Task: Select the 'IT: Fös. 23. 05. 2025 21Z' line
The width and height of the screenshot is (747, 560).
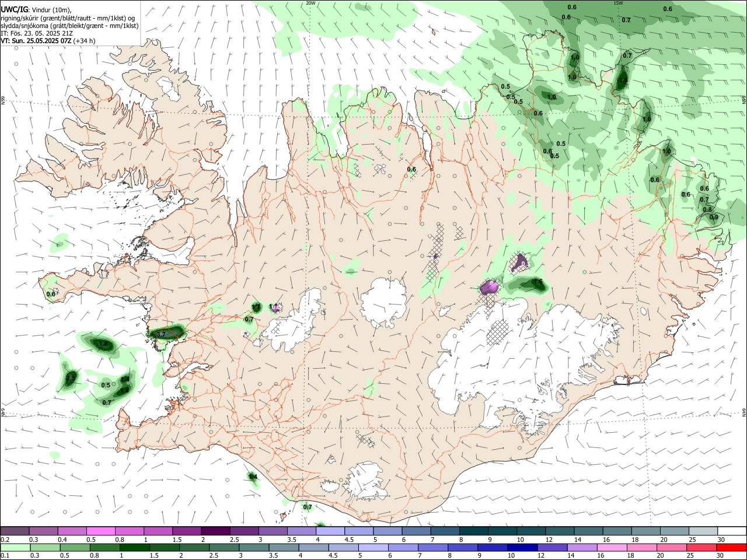Action: click(37, 33)
